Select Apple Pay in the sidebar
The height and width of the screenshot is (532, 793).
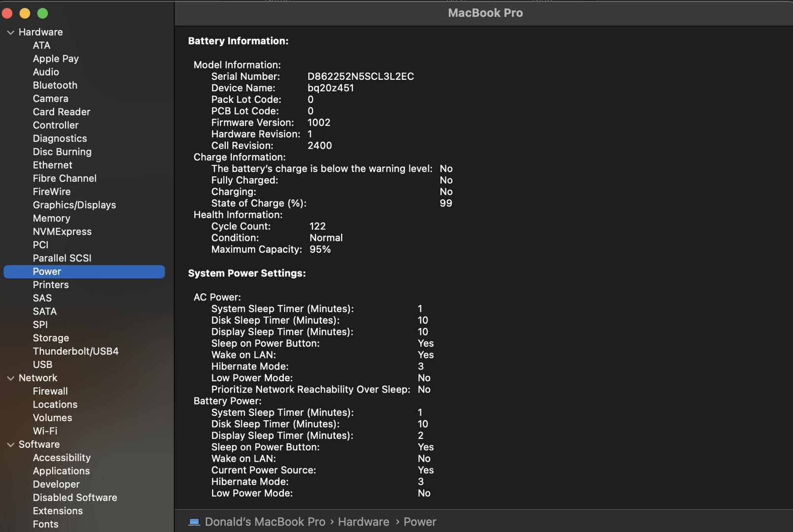click(x=56, y=59)
